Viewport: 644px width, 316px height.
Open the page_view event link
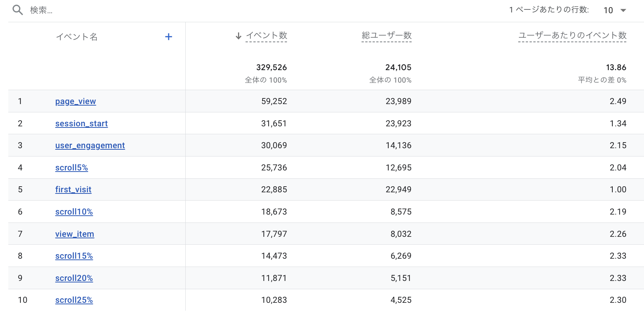75,101
